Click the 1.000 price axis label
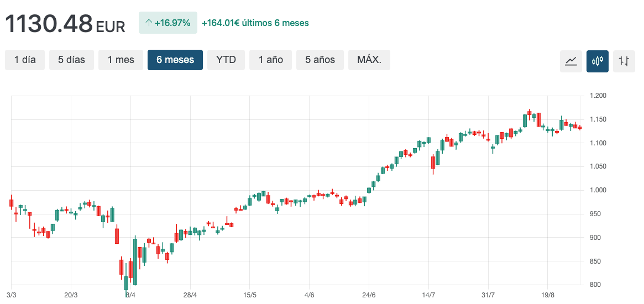Image resolution: width=644 pixels, height=304 pixels. [598, 190]
